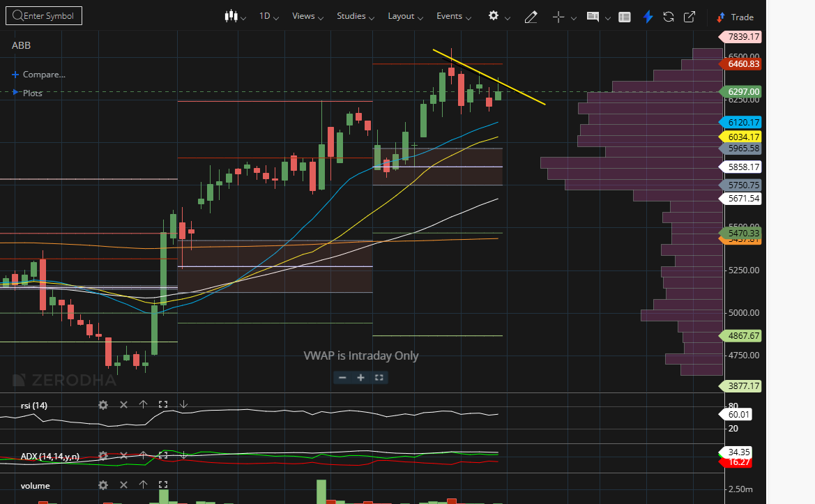The height and width of the screenshot is (504, 815).
Task: Remove the volume study
Action: [123, 484]
